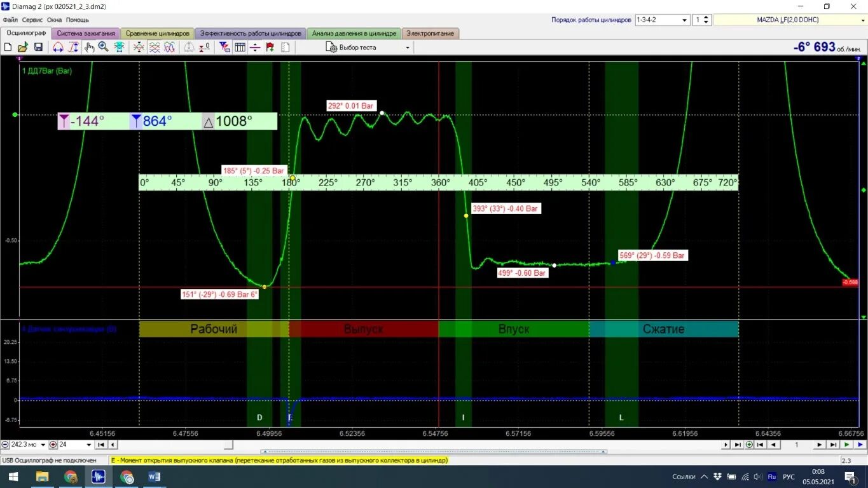Click black play arrow right of frame number
Screen dimensions: 868x488
(x=820, y=445)
